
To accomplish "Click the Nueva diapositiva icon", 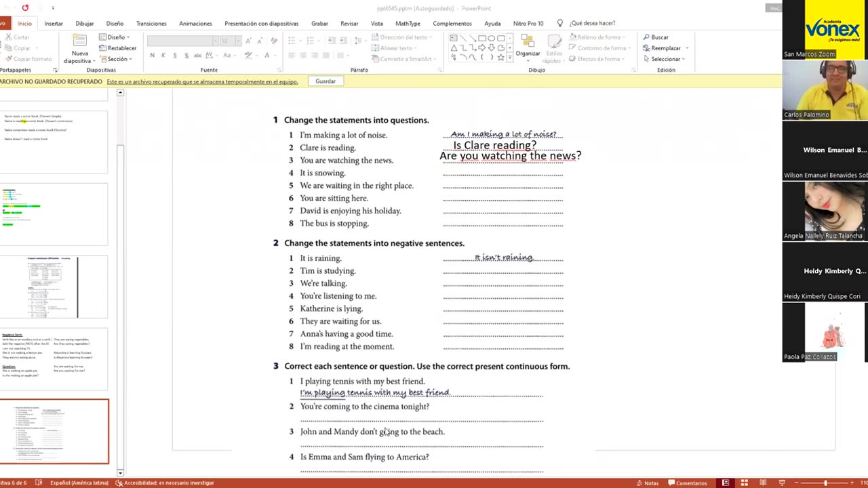I will (79, 41).
